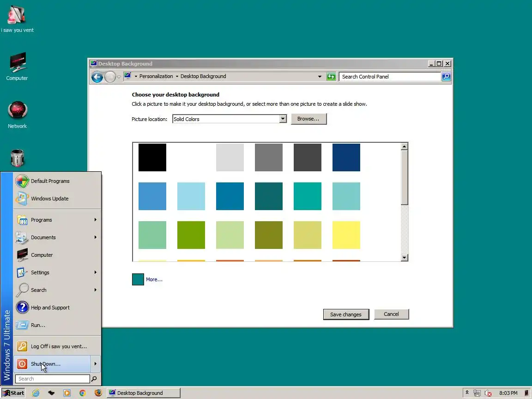
Task: Click the clock showing 8:03 PM
Action: coord(508,393)
